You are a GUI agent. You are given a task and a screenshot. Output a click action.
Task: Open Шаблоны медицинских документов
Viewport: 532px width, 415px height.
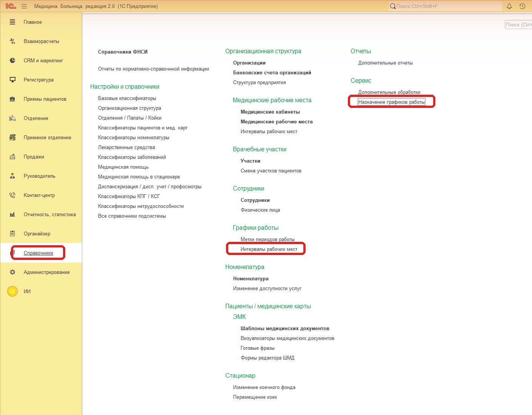click(285, 328)
